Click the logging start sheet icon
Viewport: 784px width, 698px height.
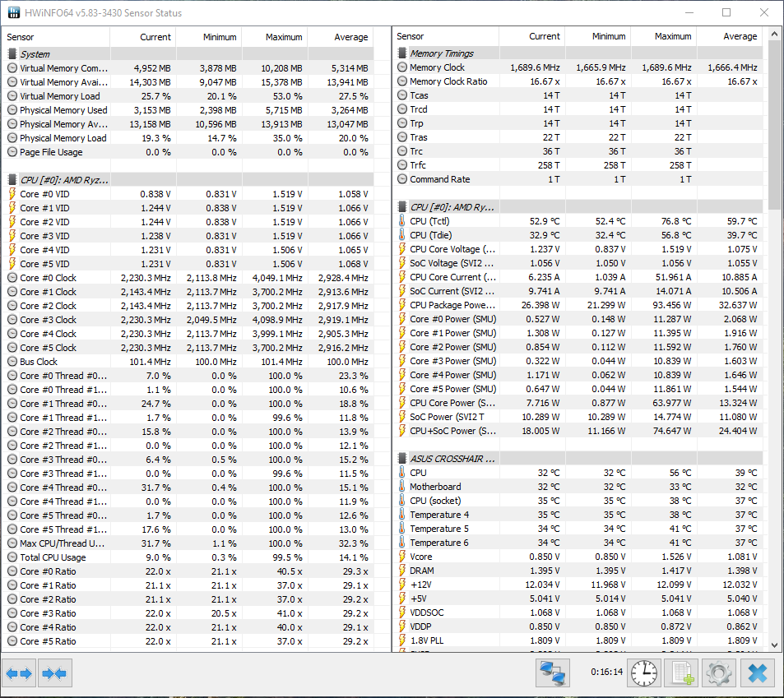point(682,673)
